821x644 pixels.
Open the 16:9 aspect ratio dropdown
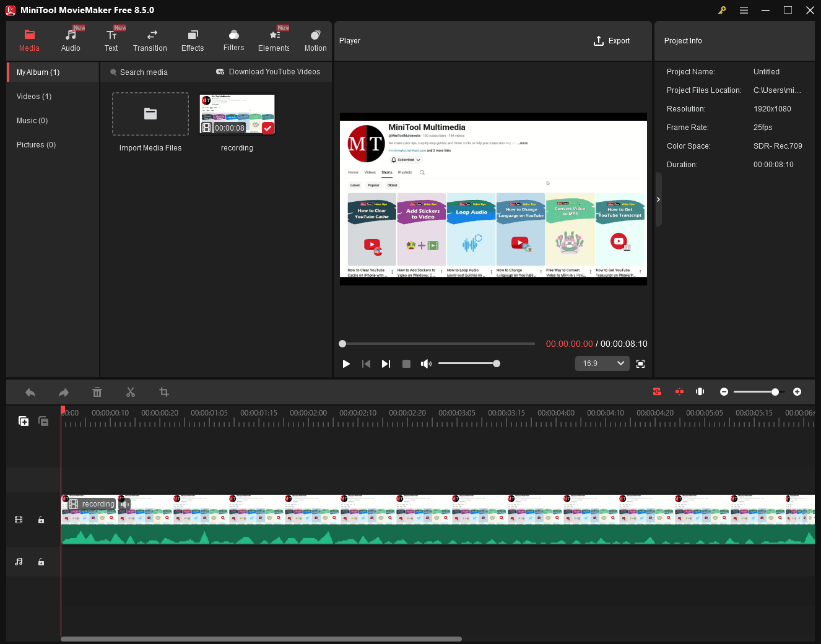[602, 363]
